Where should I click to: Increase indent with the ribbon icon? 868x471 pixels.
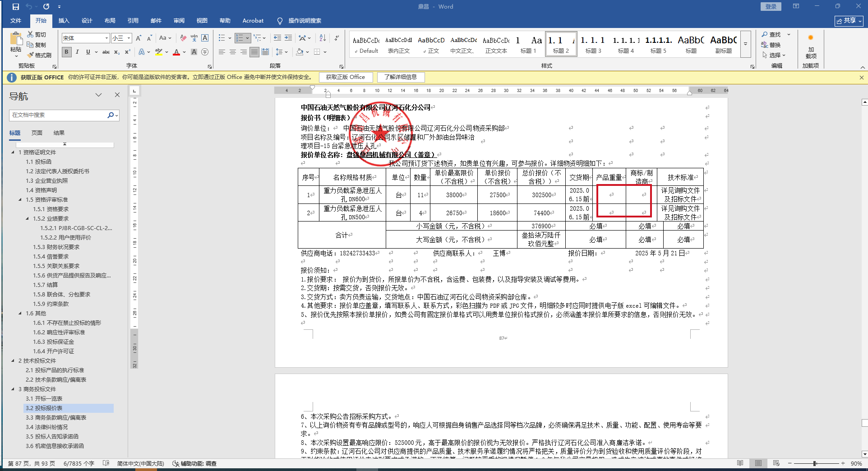288,38
